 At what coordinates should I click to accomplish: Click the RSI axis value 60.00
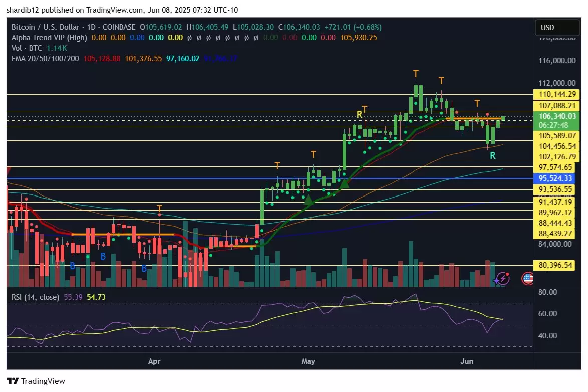point(547,313)
